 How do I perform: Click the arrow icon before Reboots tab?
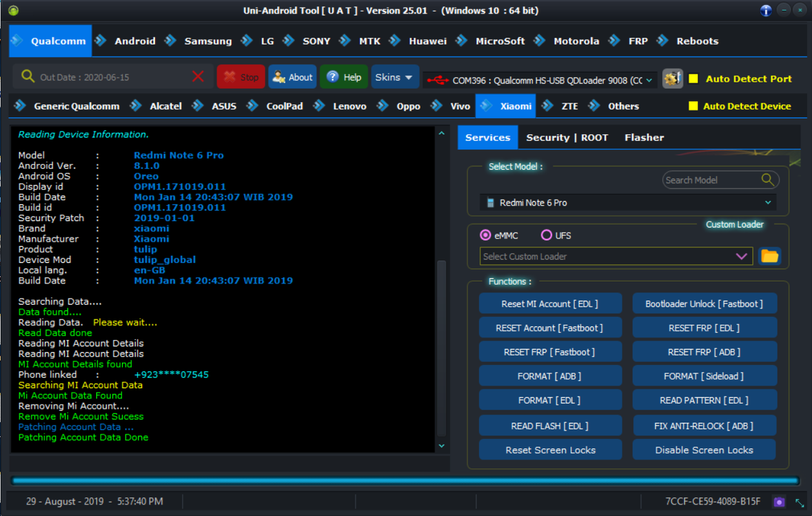tap(662, 41)
